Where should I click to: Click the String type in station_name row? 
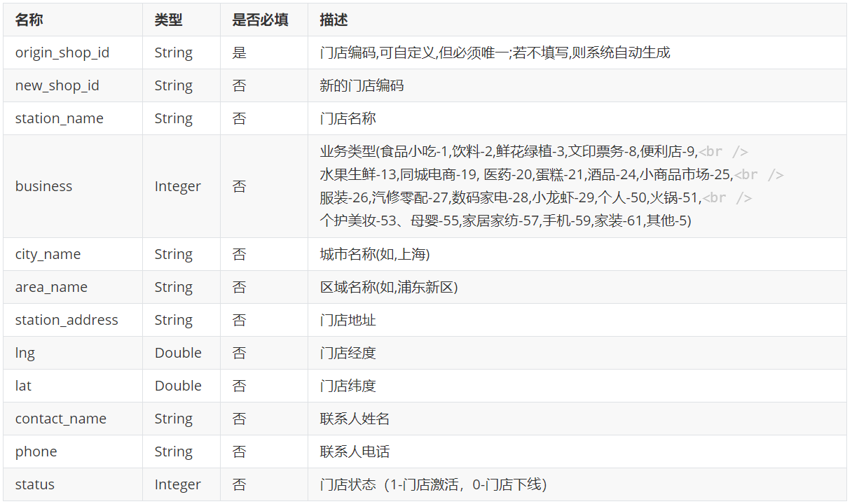point(174,118)
